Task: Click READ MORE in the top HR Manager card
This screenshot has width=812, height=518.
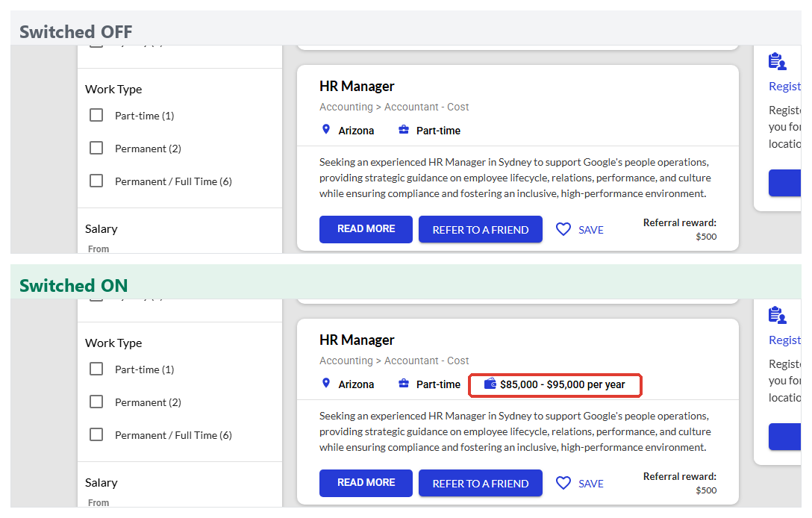Action: 366,229
